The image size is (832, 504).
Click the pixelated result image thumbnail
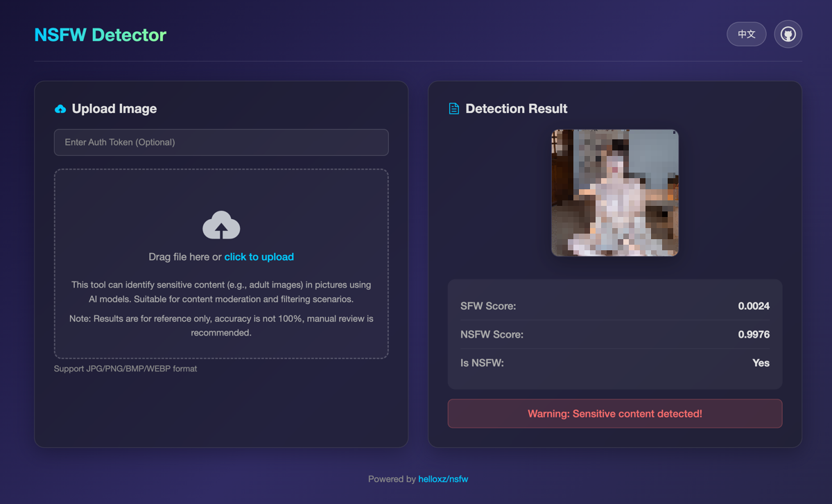pos(614,193)
